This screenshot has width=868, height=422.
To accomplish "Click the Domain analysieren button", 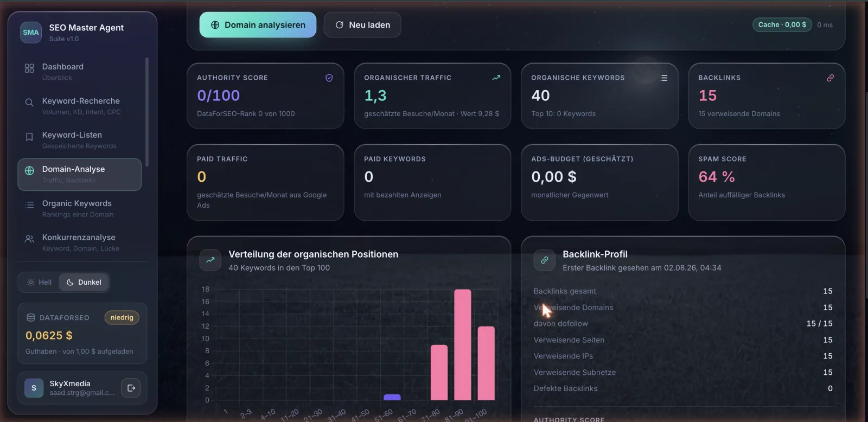I will click(x=258, y=25).
